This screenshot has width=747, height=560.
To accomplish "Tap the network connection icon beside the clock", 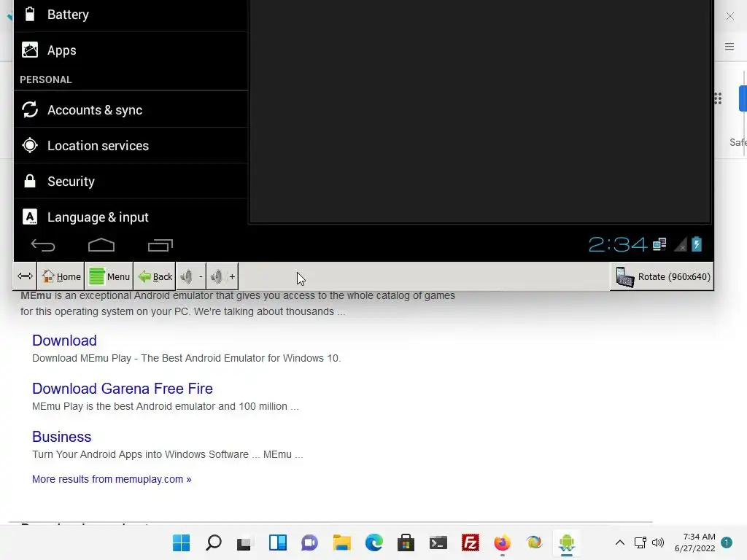I will coord(659,244).
